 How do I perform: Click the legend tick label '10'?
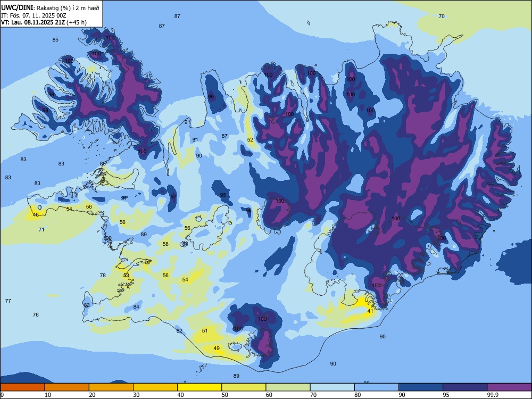pyautogui.click(x=48, y=395)
